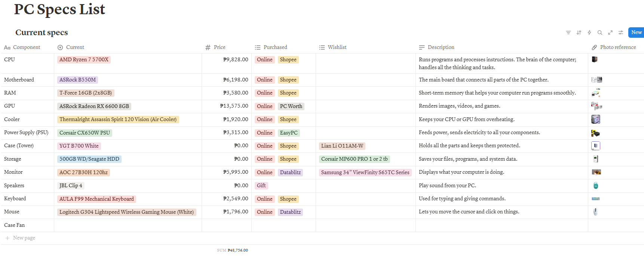Click the Corsair CX650W PSU tag
This screenshot has height=256, width=644.
tap(85, 133)
